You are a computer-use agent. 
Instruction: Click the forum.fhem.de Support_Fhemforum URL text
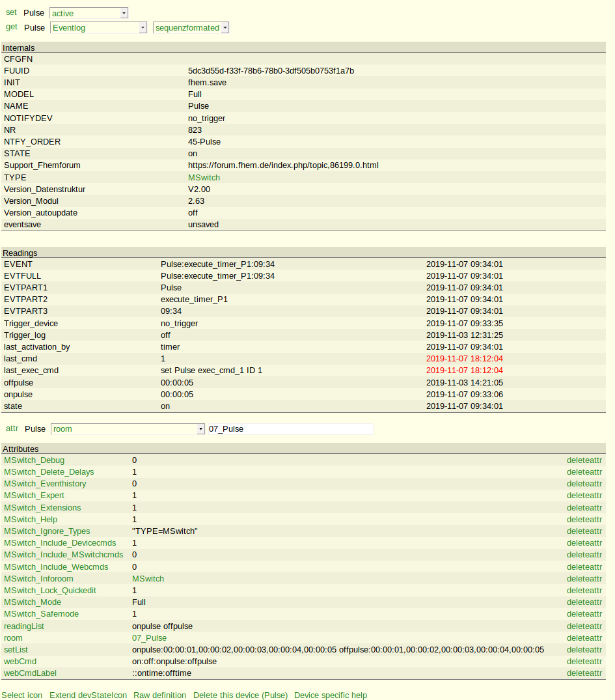point(283,165)
